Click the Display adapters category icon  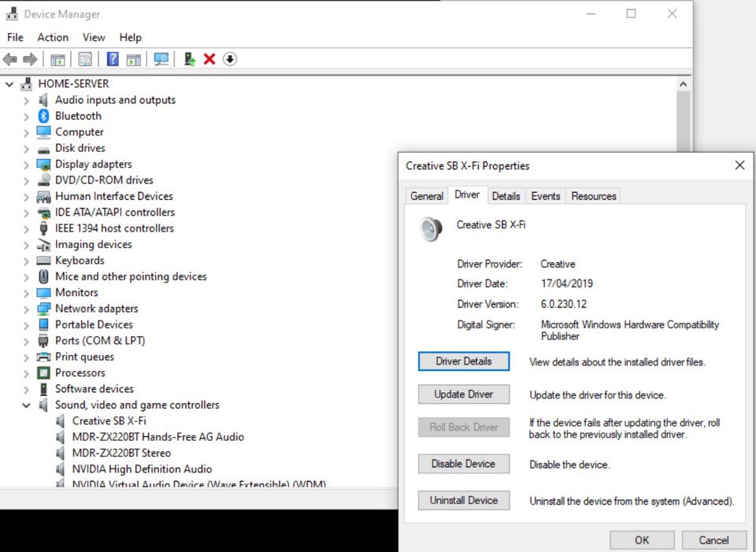[x=43, y=165]
